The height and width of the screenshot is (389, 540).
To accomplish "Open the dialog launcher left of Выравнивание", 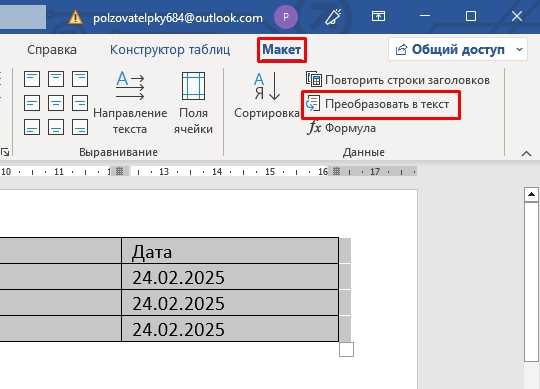I will tap(5, 152).
